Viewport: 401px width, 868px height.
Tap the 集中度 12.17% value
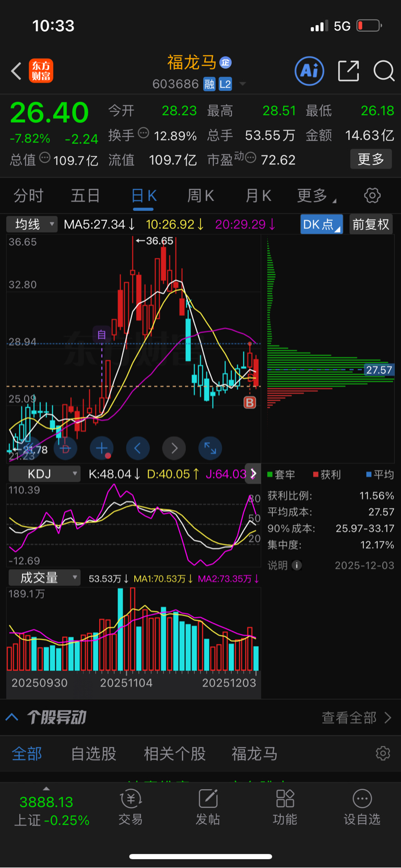pos(377,545)
